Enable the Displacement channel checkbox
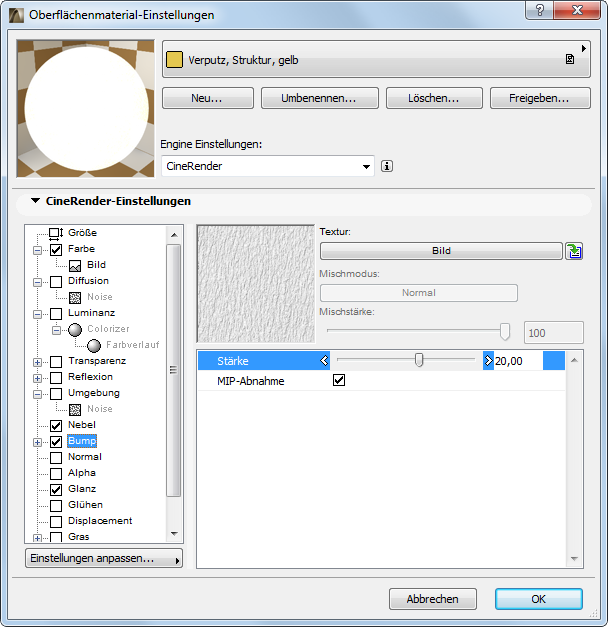Viewport: 608px width, 627px height. pyautogui.click(x=56, y=522)
